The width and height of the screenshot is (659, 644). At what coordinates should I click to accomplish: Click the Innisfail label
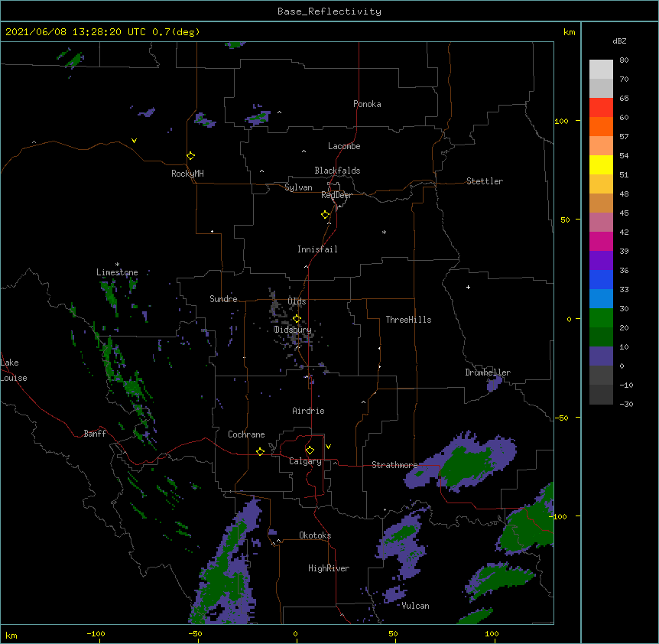[x=317, y=249]
